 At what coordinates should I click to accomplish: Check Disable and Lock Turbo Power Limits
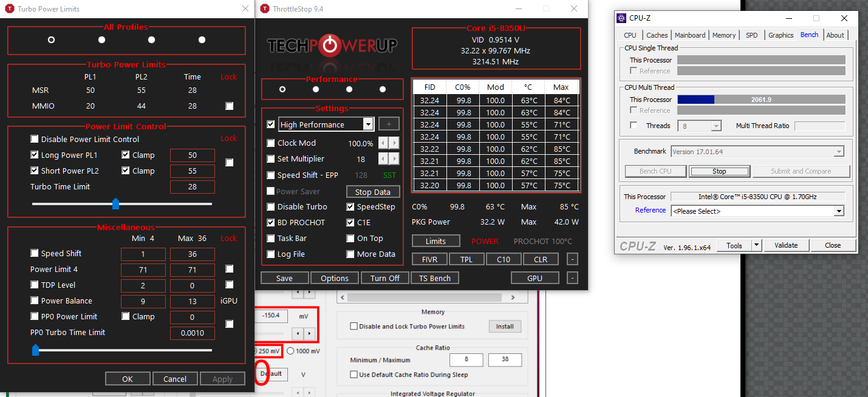pyautogui.click(x=354, y=326)
